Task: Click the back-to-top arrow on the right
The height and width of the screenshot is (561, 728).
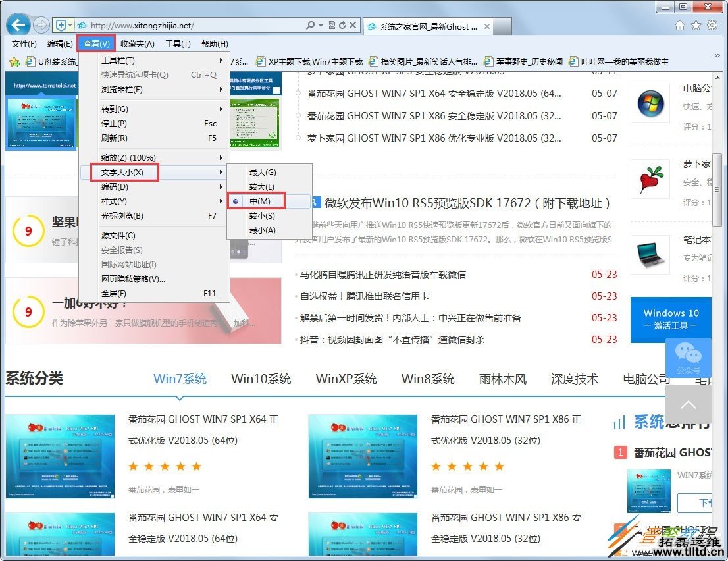Action: (x=689, y=404)
